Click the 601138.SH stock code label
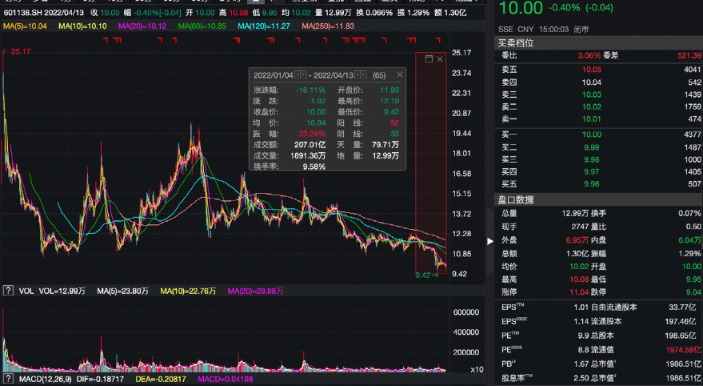 [x=23, y=13]
